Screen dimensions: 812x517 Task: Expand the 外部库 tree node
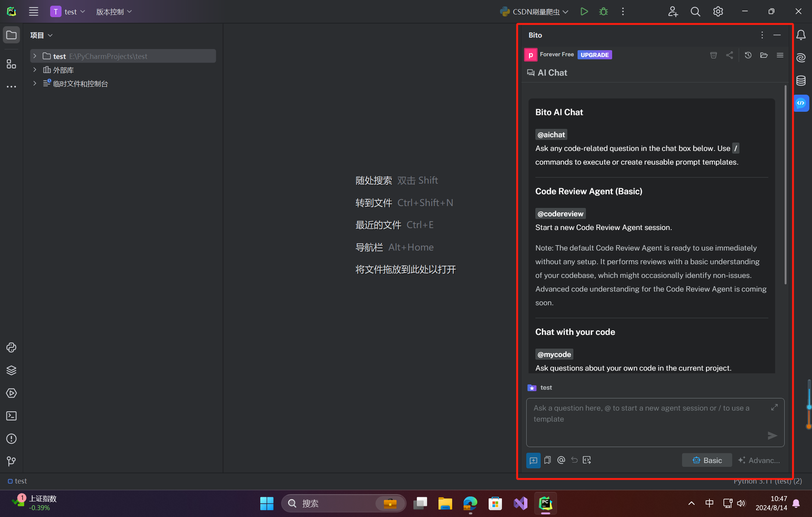click(35, 70)
